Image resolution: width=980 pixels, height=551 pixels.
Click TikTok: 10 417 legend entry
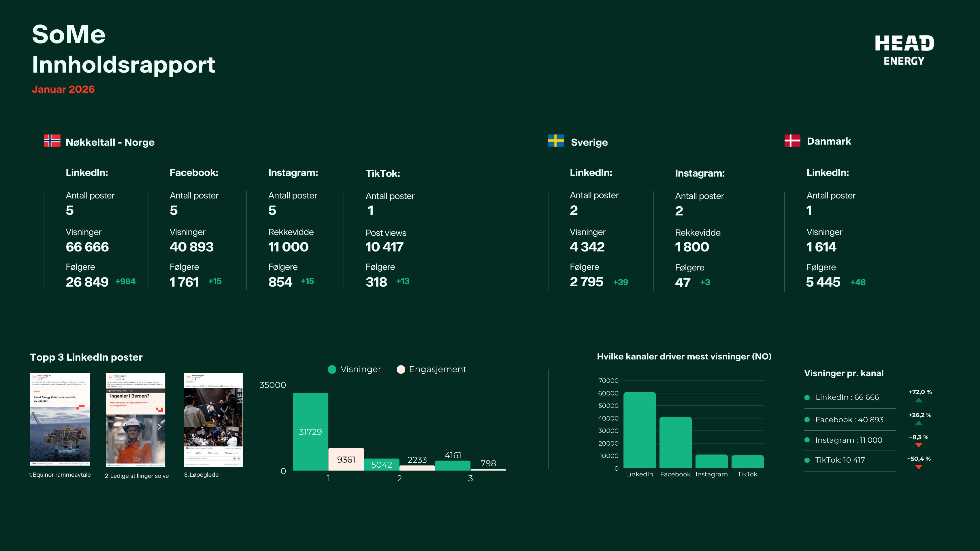click(840, 460)
